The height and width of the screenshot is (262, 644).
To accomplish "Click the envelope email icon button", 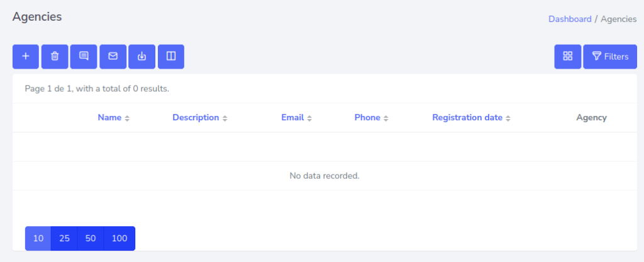I will (x=113, y=57).
